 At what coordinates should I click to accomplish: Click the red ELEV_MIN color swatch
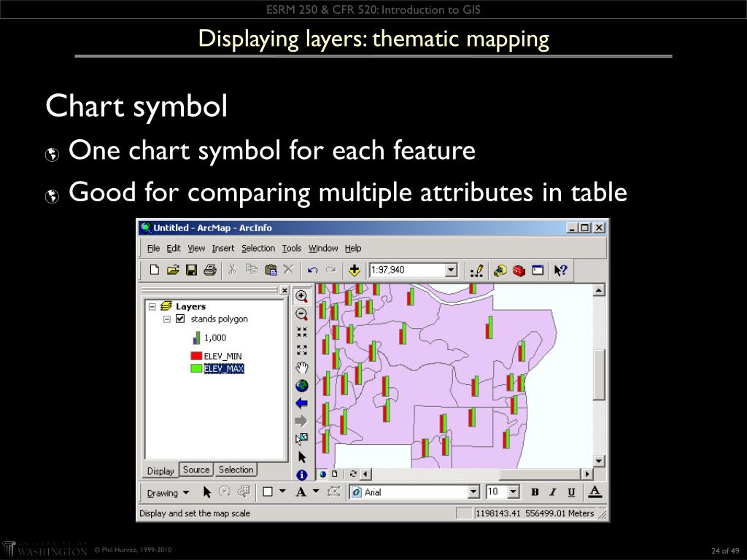196,356
